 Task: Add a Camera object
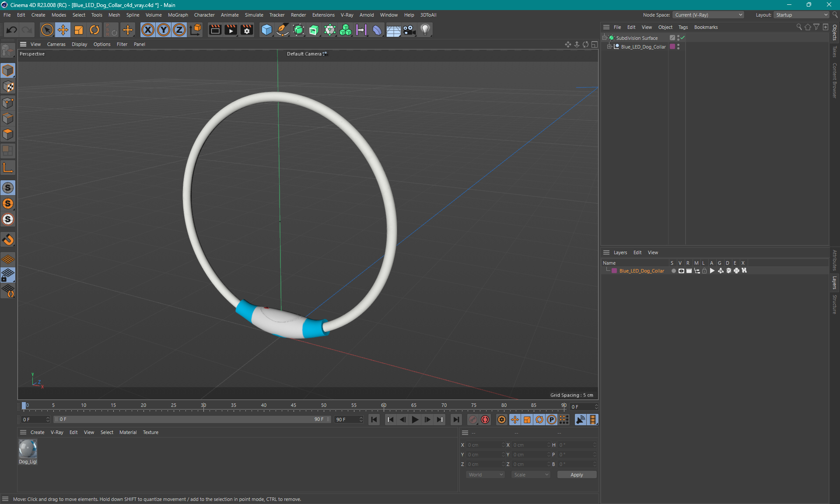[409, 30]
